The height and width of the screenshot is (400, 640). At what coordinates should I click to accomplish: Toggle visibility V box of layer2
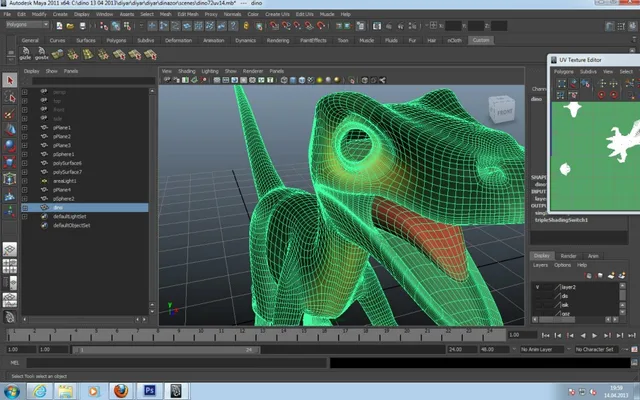(x=537, y=287)
